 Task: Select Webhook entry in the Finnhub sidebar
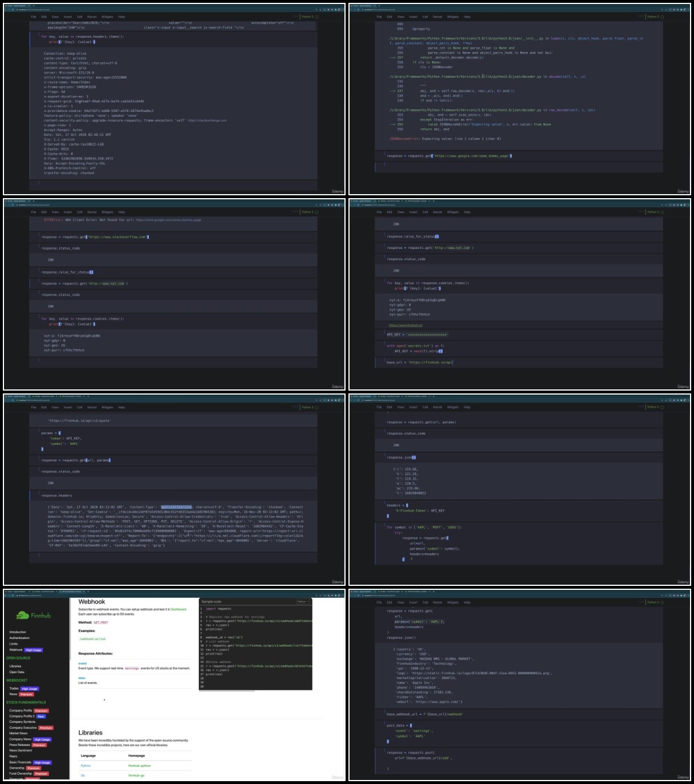click(x=16, y=650)
